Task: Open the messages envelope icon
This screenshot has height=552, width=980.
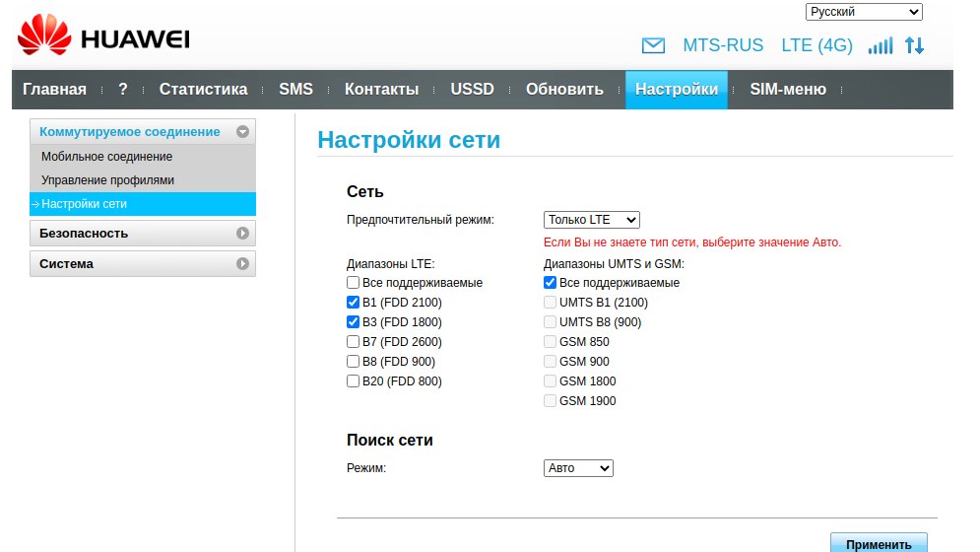Action: [653, 45]
